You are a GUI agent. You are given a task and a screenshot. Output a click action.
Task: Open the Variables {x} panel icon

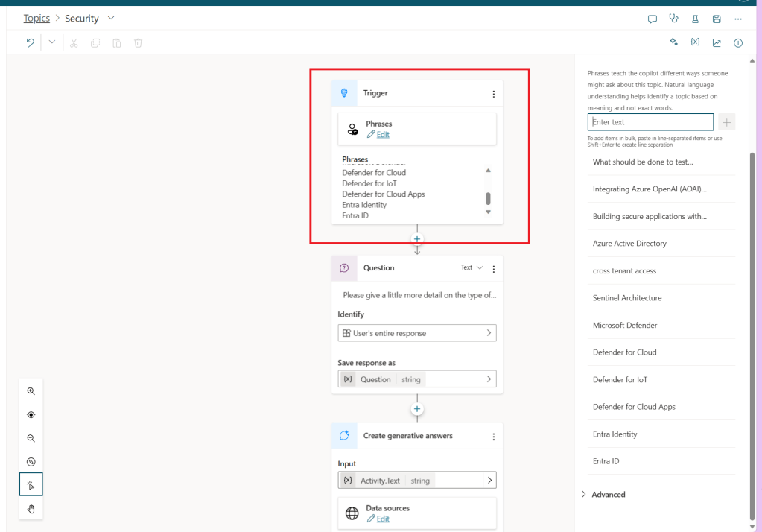tap(695, 42)
